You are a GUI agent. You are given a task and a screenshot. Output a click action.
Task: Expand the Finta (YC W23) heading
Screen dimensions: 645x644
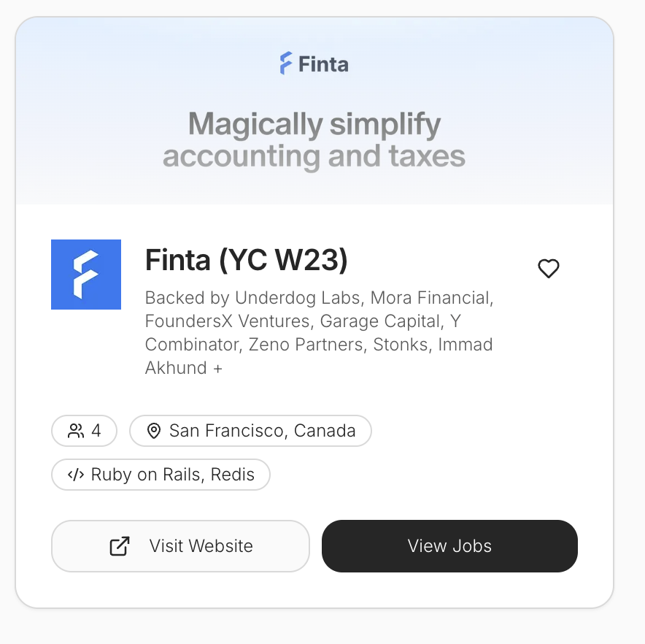pos(246,260)
